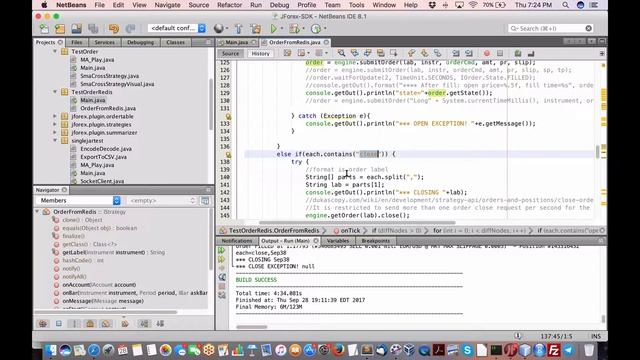The width and height of the screenshot is (640, 360).
Task: Select EncodeDecode.java in Projects tree
Action: click(106, 149)
